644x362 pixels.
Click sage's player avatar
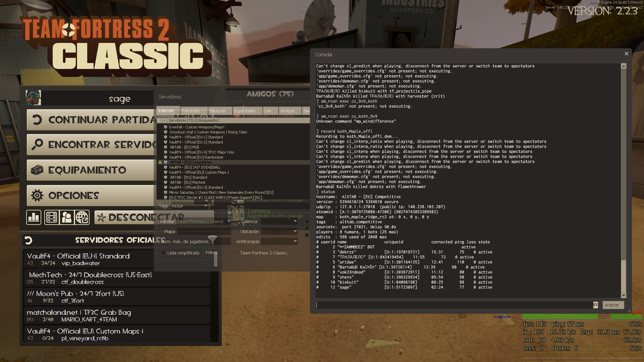click(33, 98)
